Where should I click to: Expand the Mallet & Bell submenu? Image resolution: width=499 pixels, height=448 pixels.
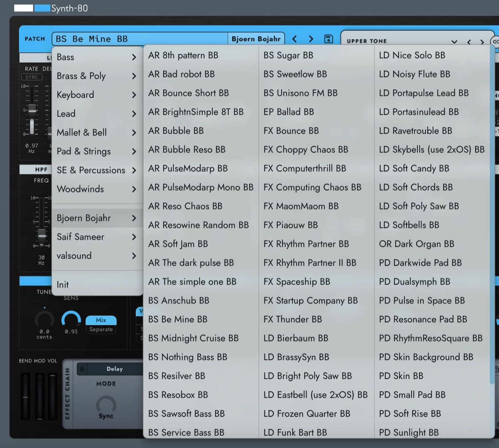(x=97, y=132)
